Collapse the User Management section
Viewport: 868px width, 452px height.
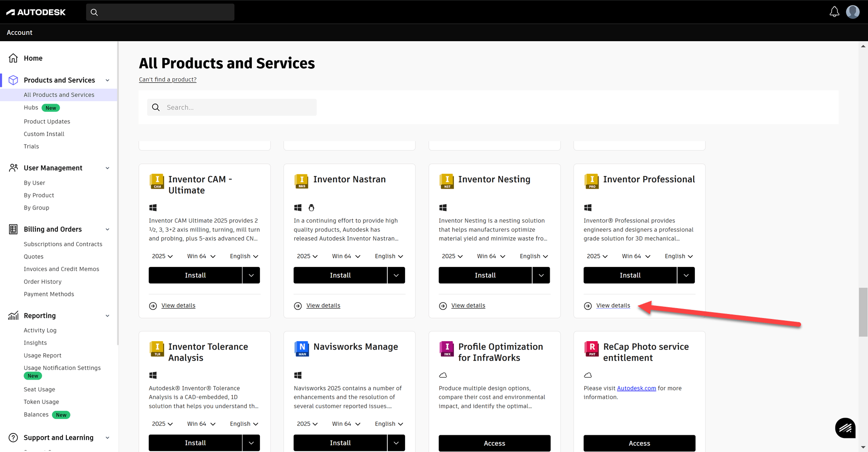click(108, 168)
